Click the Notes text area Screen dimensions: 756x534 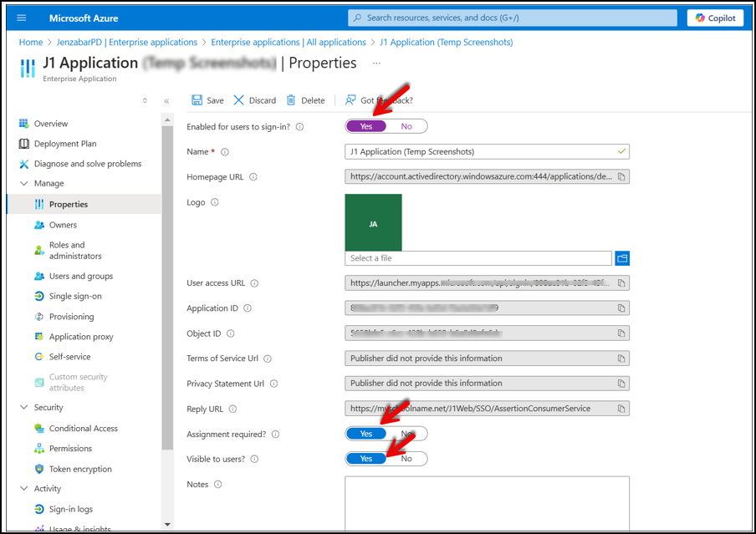[x=487, y=503]
